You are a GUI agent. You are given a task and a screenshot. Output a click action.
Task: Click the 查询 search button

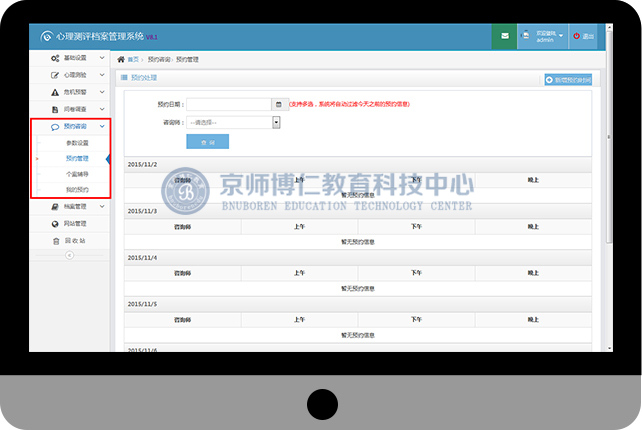point(208,142)
